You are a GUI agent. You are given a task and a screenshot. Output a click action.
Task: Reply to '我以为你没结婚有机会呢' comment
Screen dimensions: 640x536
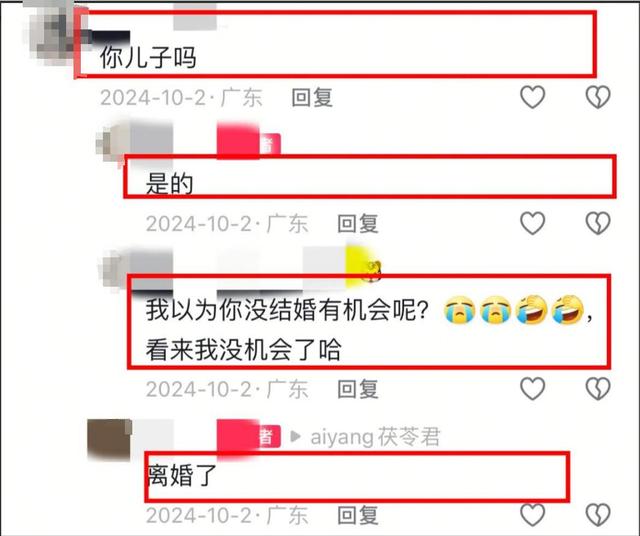point(358,389)
